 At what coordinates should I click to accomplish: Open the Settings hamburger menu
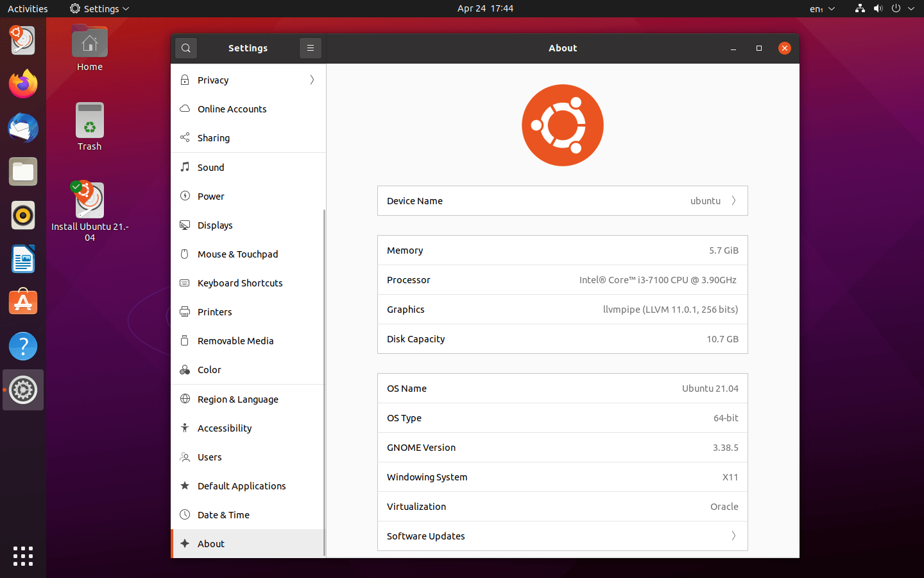click(311, 48)
